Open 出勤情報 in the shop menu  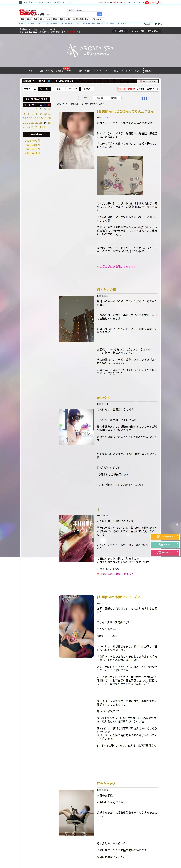[60, 71]
